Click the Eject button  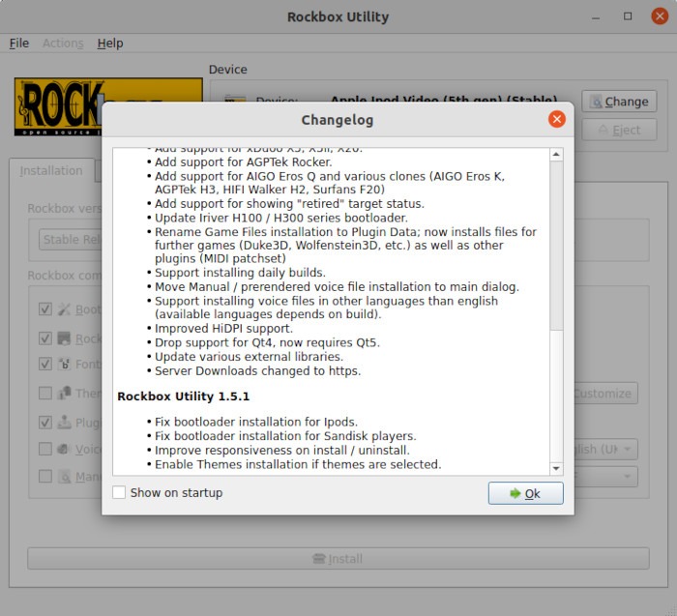pos(619,130)
